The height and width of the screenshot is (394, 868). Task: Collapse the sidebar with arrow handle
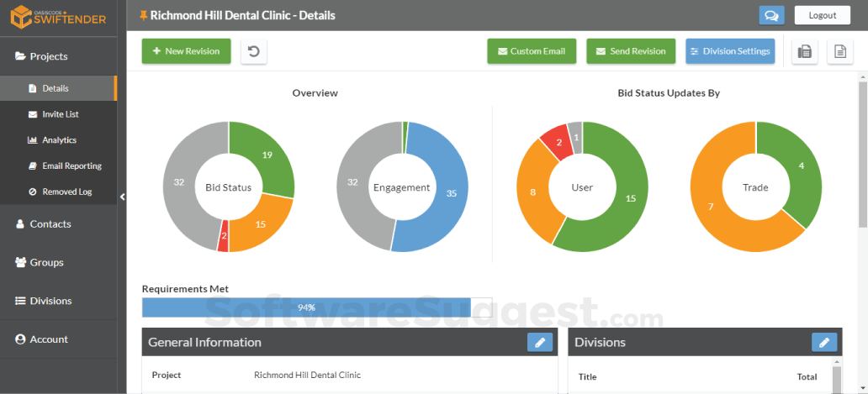[122, 197]
